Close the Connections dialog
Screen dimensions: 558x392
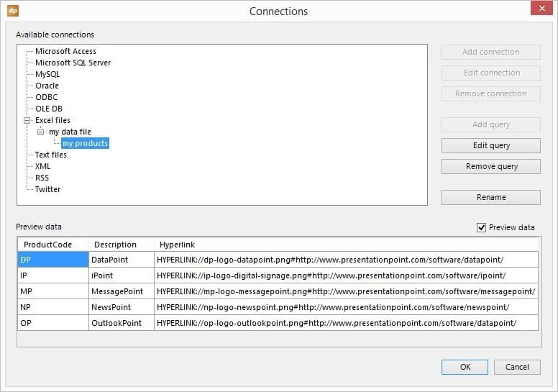pos(541,8)
